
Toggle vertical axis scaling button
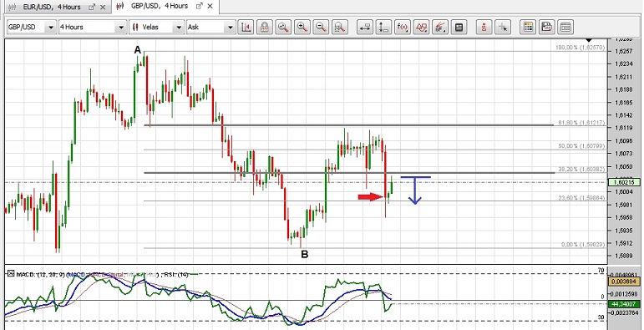click(383, 28)
